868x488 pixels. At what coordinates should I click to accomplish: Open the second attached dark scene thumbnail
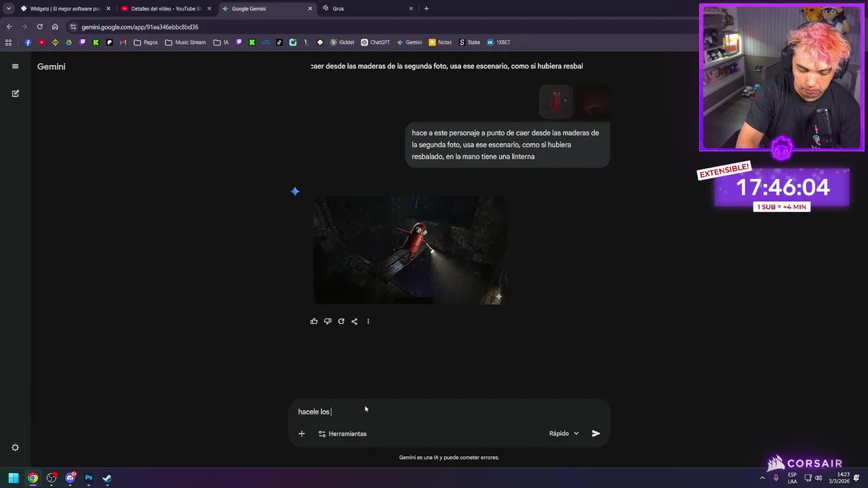click(x=593, y=102)
